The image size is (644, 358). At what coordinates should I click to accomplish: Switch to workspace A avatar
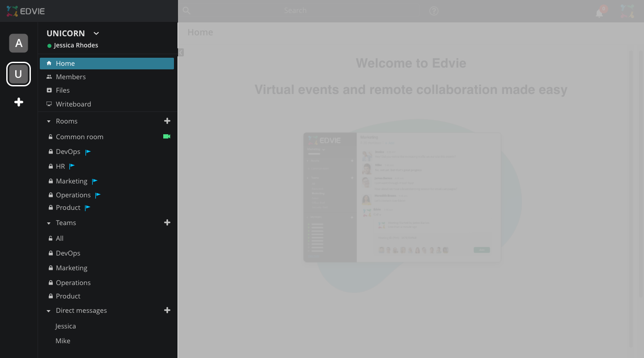pyautogui.click(x=18, y=43)
